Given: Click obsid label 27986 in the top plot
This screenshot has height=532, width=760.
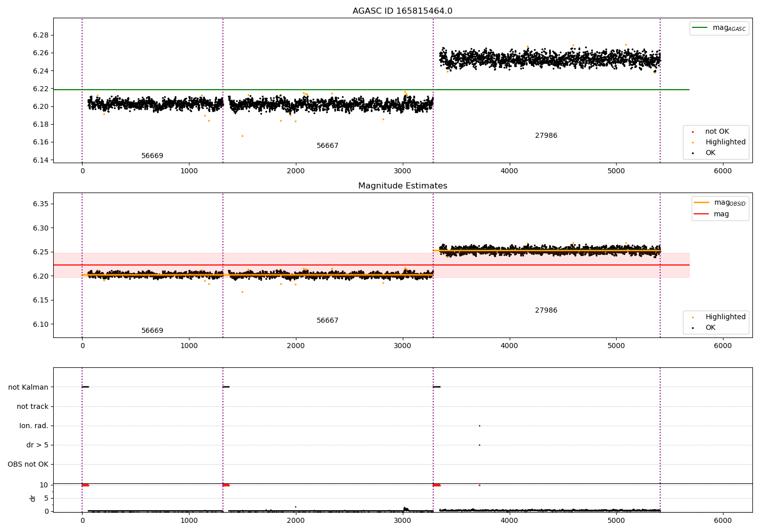Looking at the screenshot, I should [x=546, y=136].
